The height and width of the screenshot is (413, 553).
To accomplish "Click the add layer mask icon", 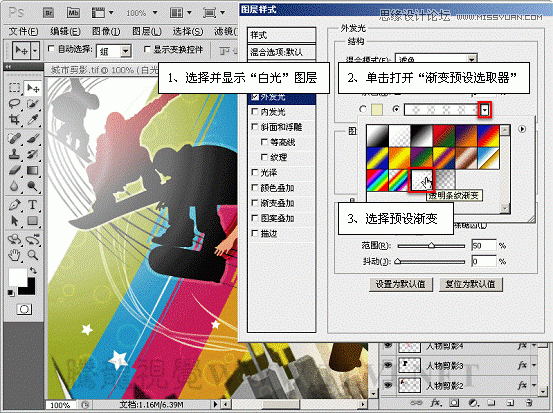I will (x=454, y=402).
